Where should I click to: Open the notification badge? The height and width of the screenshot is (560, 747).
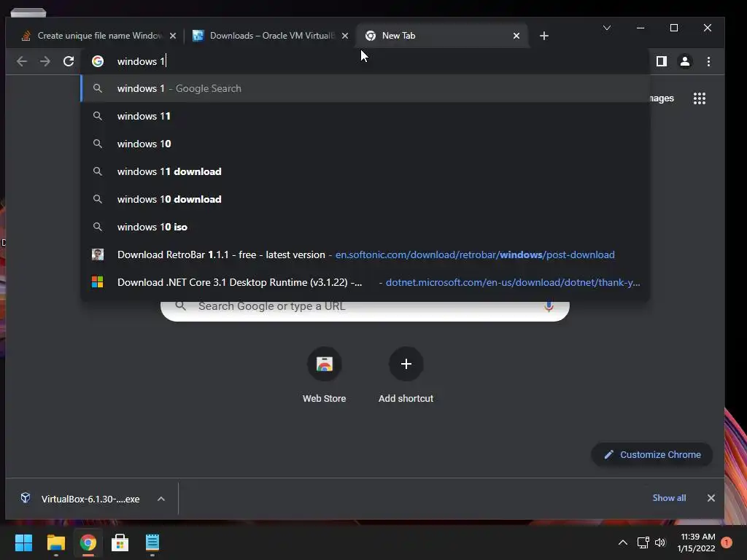727,542
